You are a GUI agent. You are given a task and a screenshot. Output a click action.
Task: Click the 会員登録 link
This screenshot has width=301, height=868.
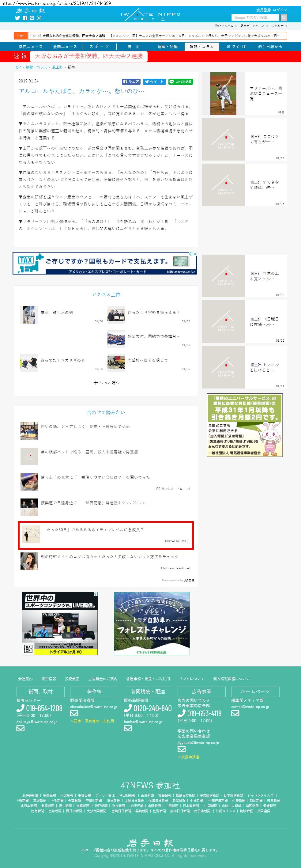[263, 10]
